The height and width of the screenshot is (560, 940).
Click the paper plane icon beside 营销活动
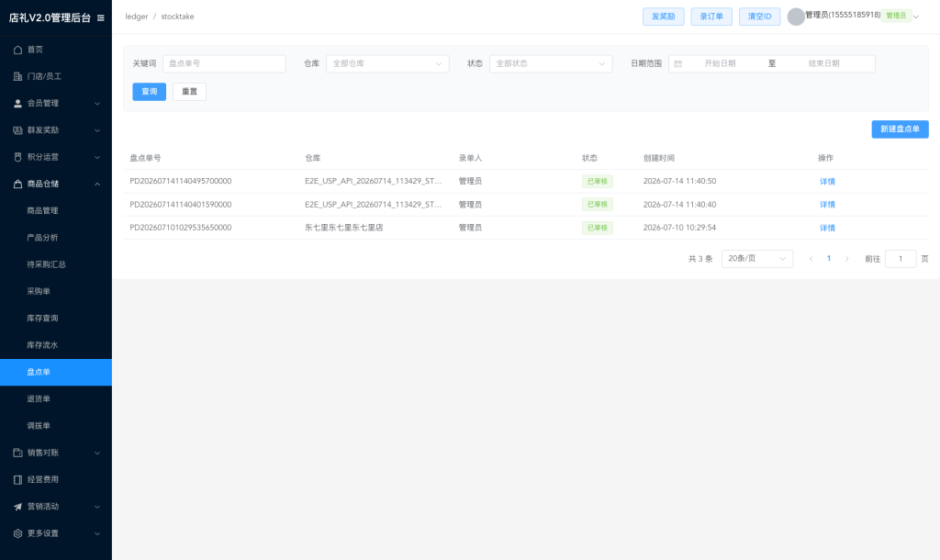(18, 507)
